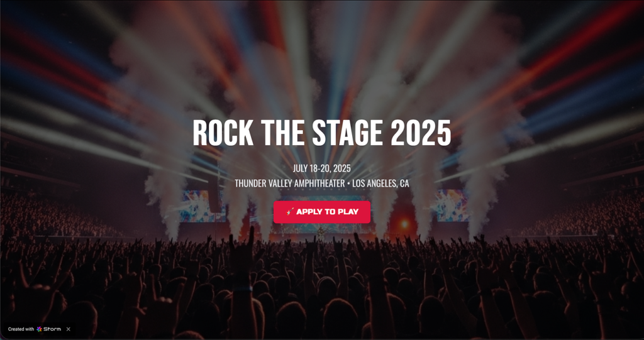Click the Thunder Valley Amphitheater venue name

290,184
